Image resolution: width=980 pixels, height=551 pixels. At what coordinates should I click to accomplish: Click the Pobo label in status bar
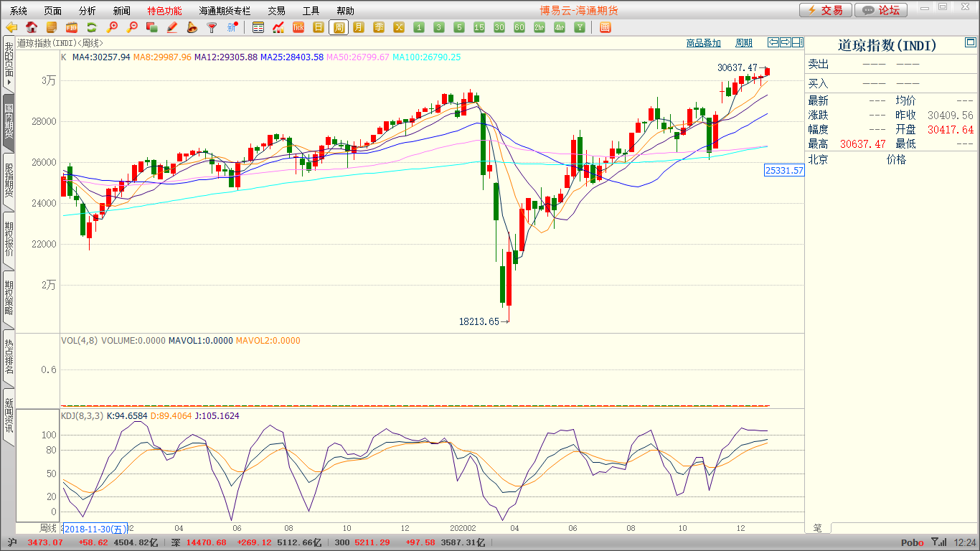tap(913, 542)
